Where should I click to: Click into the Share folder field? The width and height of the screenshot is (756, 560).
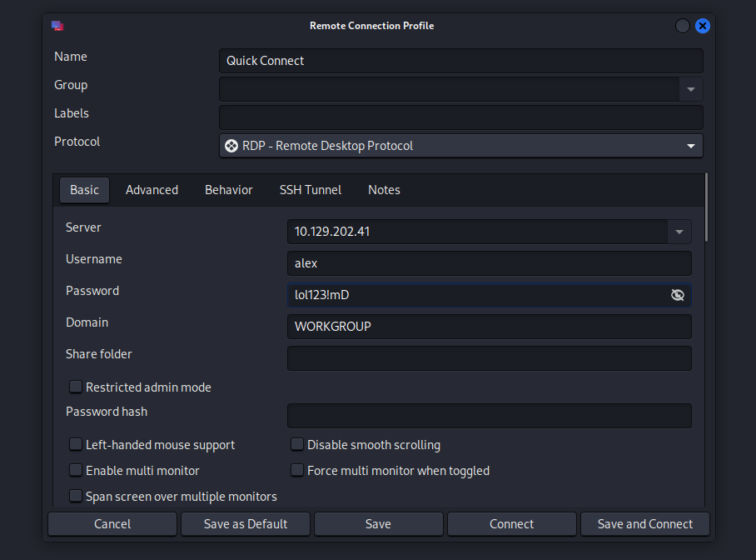click(489, 358)
